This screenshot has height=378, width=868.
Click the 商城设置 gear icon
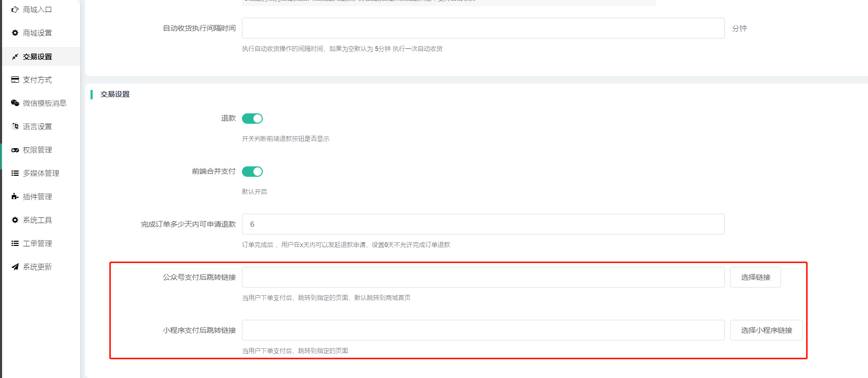[15, 33]
